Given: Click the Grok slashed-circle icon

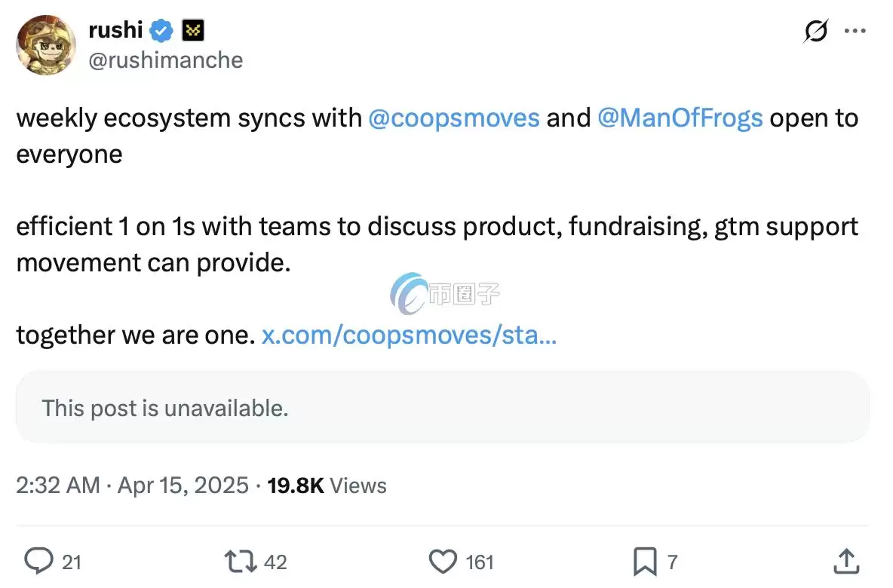Looking at the screenshot, I should (x=816, y=31).
